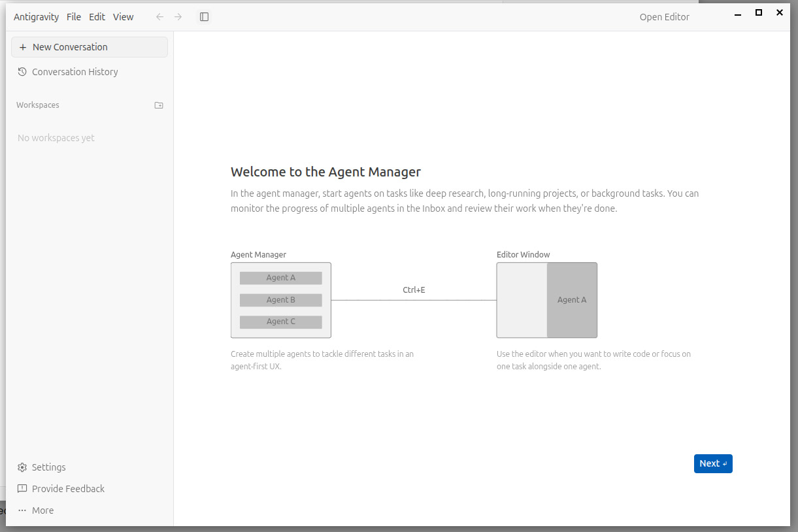The image size is (798, 532).
Task: Click the Ctrl+E shortcut label
Action: [414, 290]
